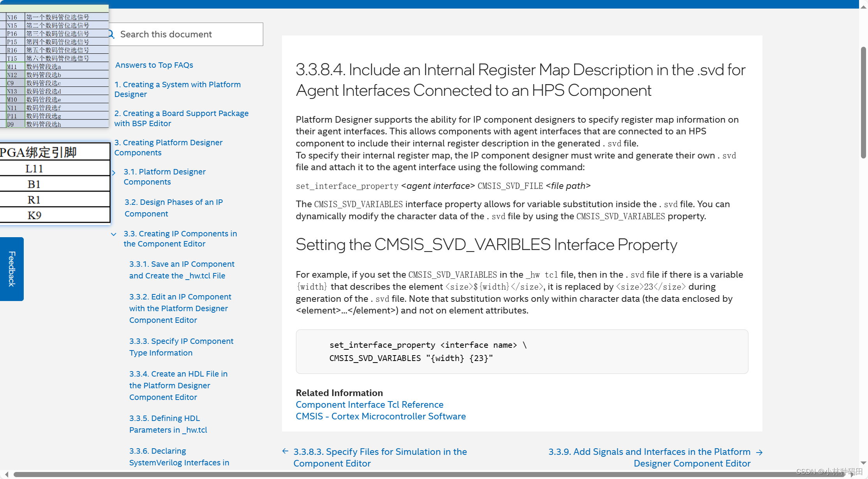Click the vertical scrollbar down arrow
868x479 pixels.
(863, 463)
